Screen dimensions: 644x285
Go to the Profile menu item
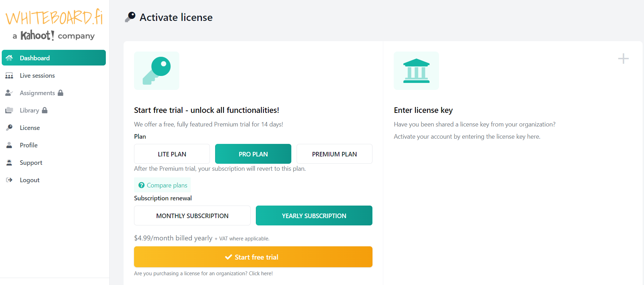pos(29,145)
